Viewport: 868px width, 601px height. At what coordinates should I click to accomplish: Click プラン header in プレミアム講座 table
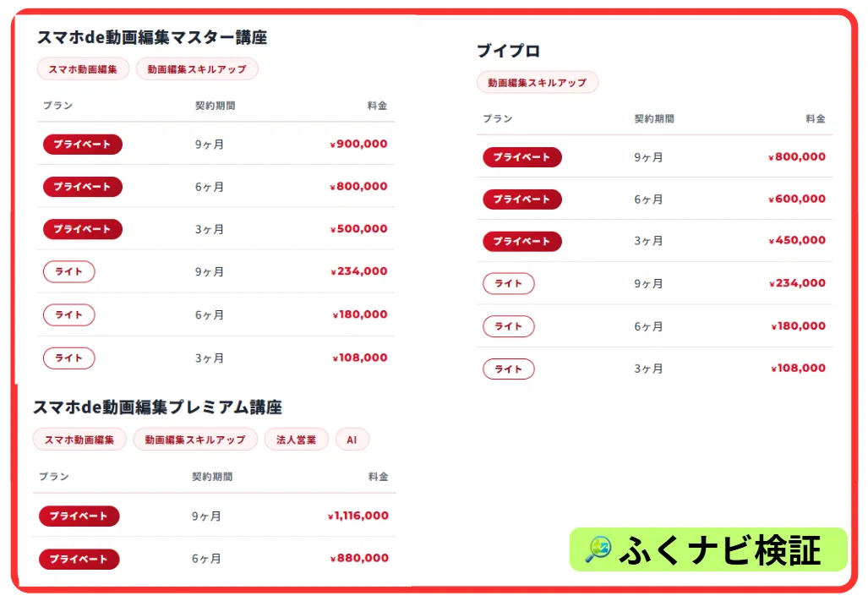tap(54, 477)
